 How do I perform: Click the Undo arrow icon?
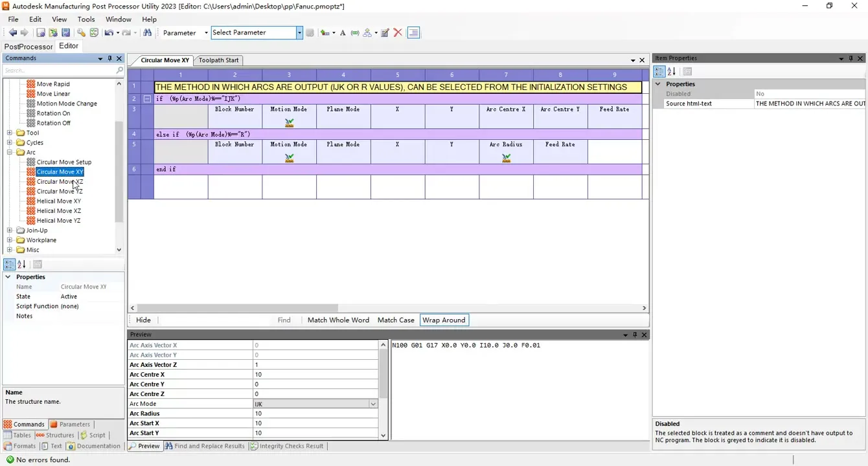[x=108, y=33]
